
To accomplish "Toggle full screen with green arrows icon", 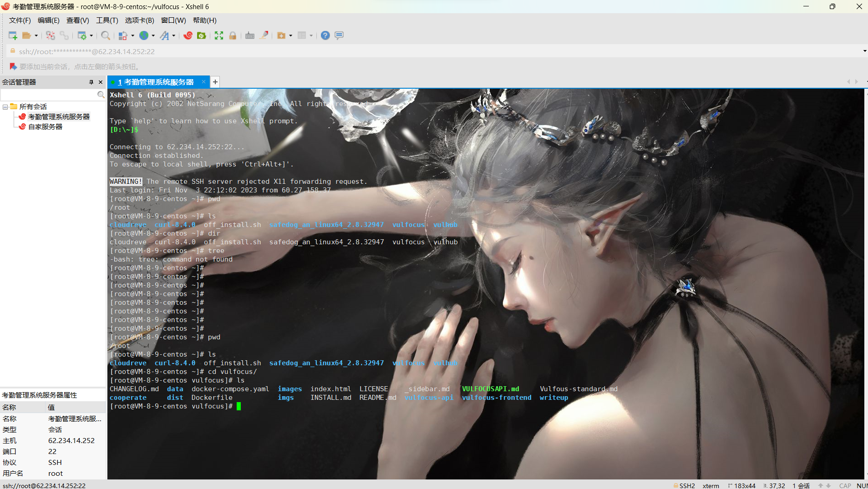I will tap(219, 35).
